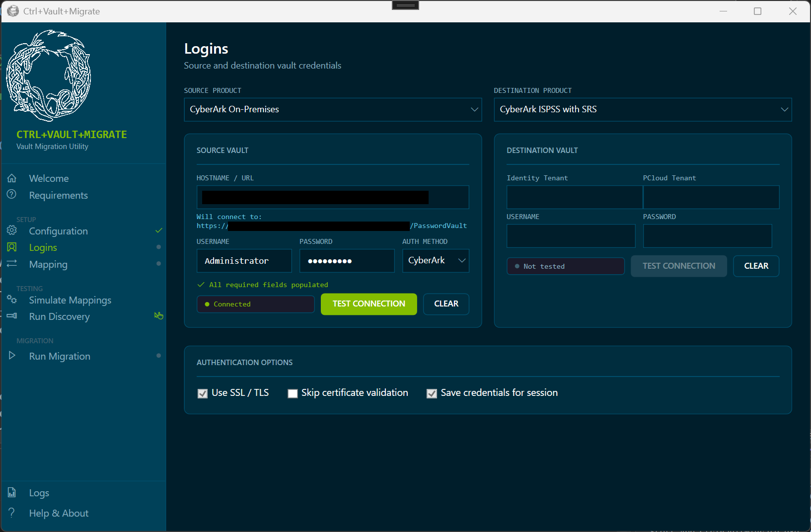Viewport: 811px width, 532px height.
Task: Click the source vault CLEAR button
Action: click(446, 304)
